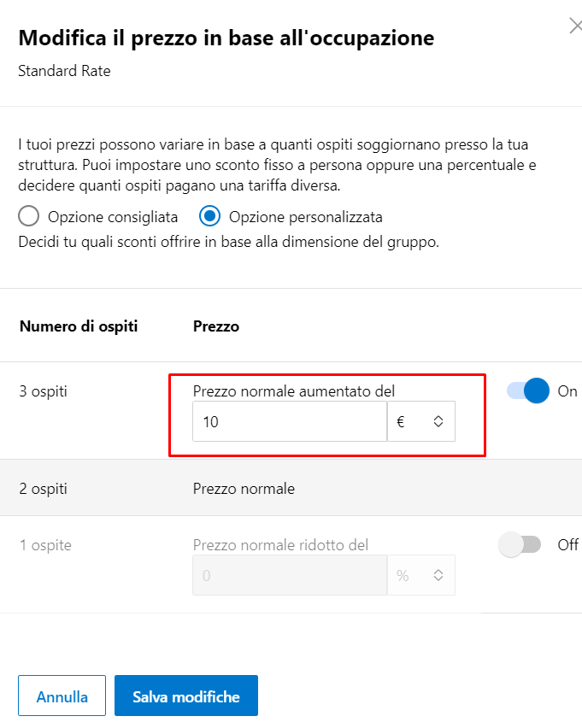Open the percent unit dropdown for 1 ospite

click(420, 575)
